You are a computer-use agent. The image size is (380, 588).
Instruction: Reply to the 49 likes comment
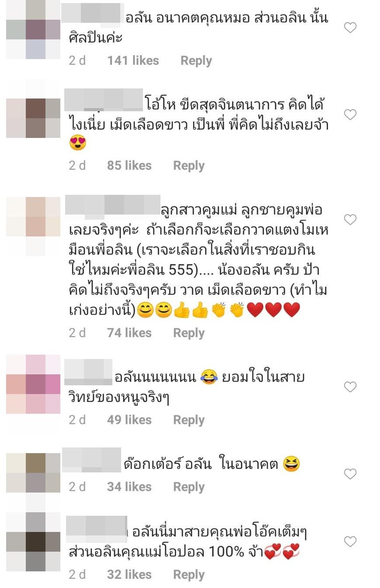click(x=189, y=420)
